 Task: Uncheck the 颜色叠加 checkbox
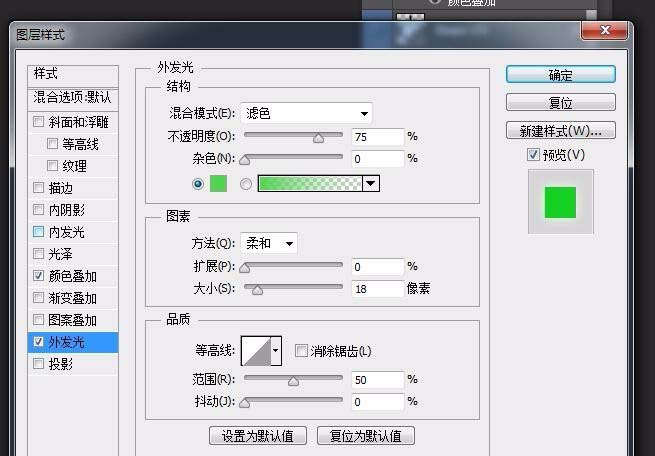point(39,276)
